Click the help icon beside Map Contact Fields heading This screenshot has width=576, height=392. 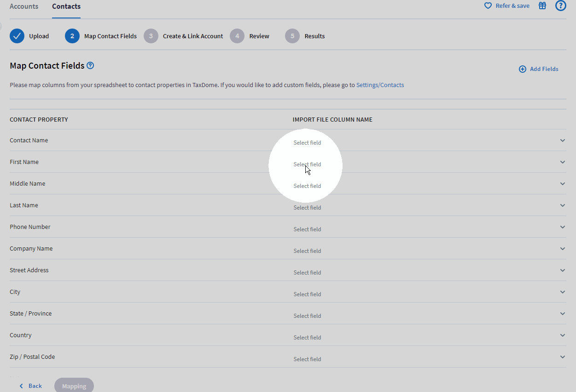90,65
